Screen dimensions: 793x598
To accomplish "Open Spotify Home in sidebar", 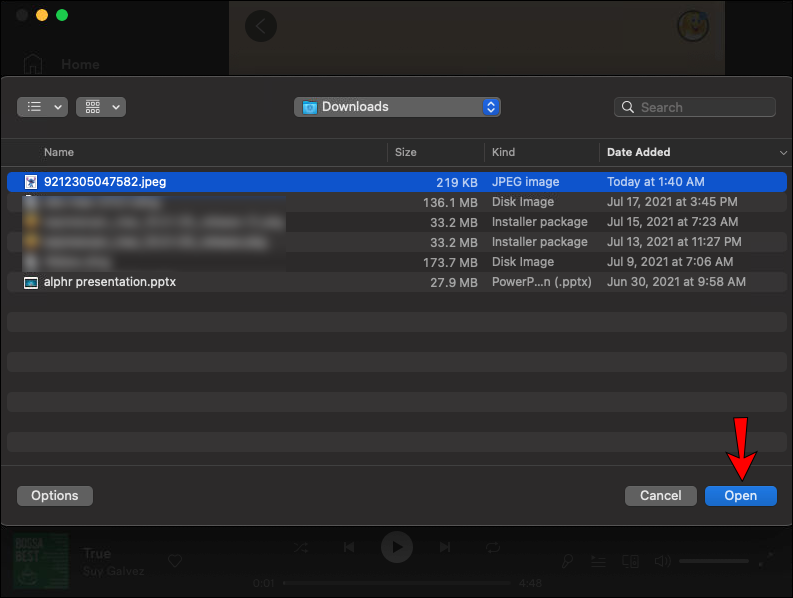I will pos(80,64).
